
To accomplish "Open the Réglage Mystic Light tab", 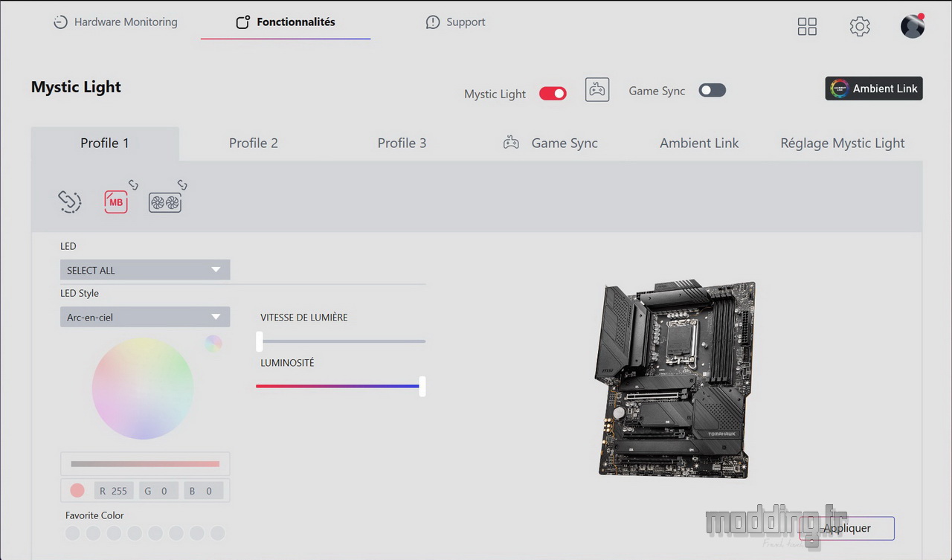I will 843,144.
